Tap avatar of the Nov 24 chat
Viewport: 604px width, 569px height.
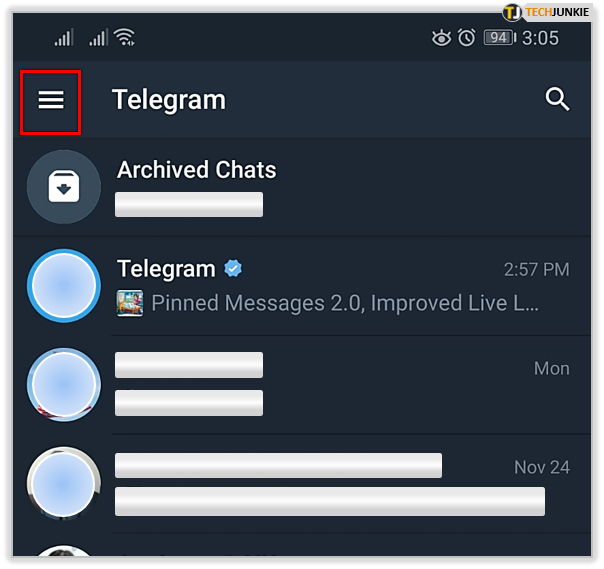[64, 484]
